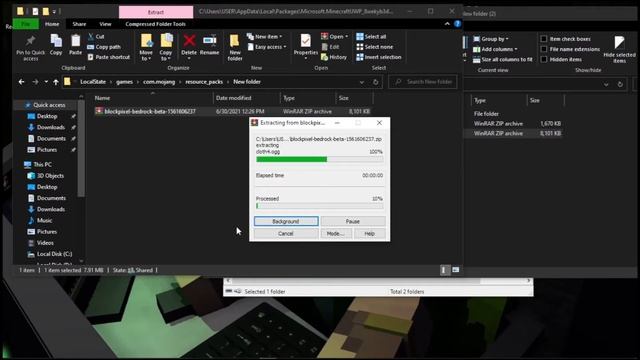Create a New folder via ribbon
This screenshot has height=360, width=640.
point(235,47)
